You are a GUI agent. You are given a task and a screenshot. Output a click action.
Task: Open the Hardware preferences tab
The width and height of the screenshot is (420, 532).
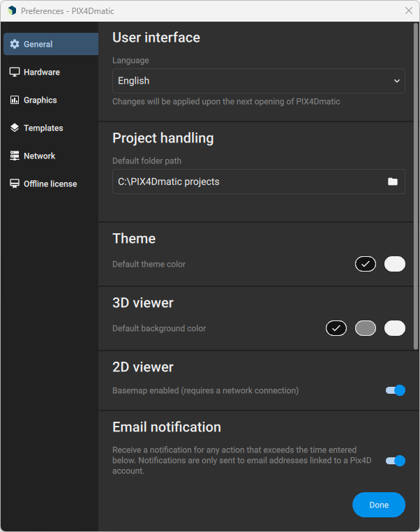[x=51, y=72]
